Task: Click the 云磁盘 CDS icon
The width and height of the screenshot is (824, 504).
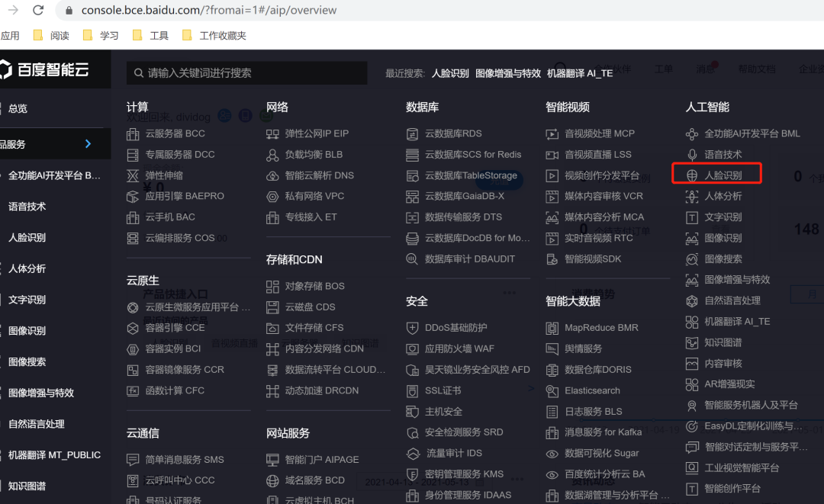Action: (272, 307)
